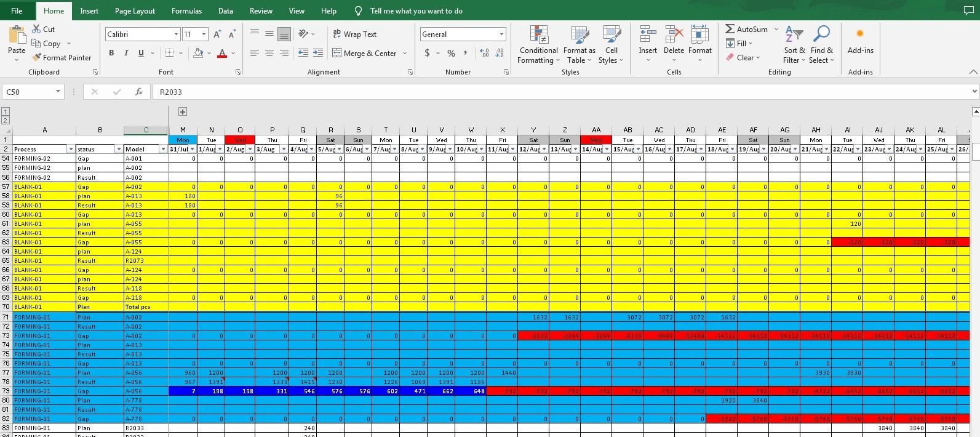This screenshot has height=437, width=980.
Task: Click the AutoSum sigma icon
Action: [x=730, y=29]
